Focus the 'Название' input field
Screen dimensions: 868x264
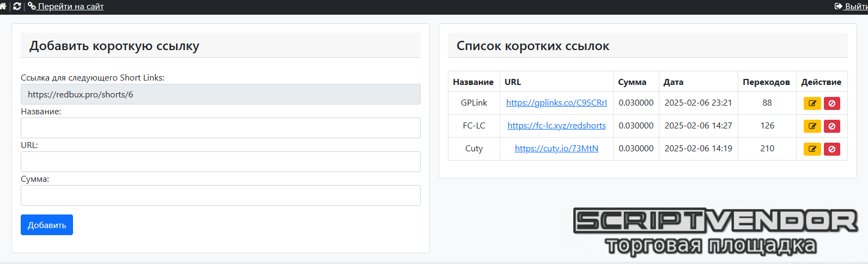[x=221, y=128]
